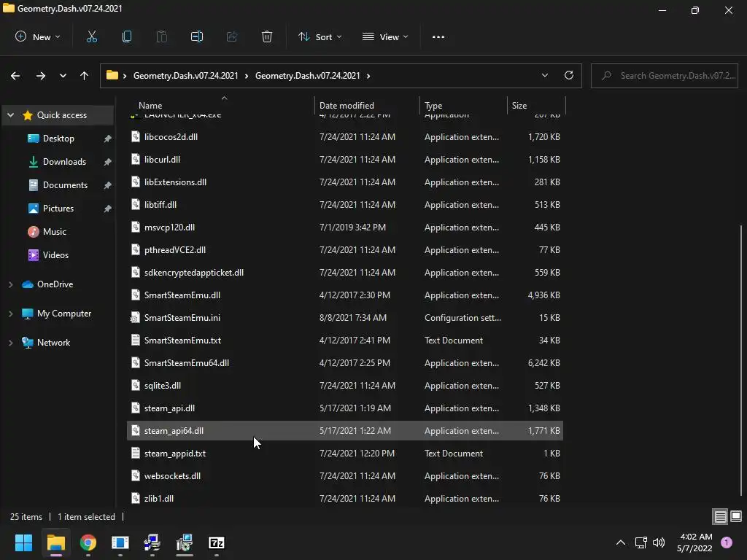
Task: Go back with the left arrow
Action: pos(15,76)
